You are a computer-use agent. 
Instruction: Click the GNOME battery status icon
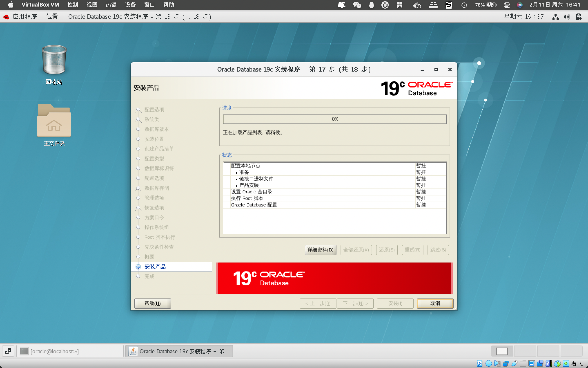click(x=579, y=17)
